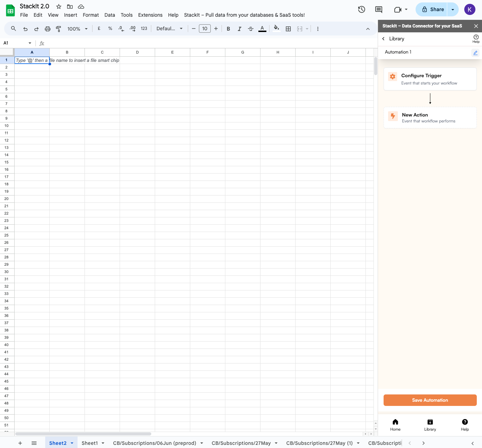Show the all sheets list
482x448 pixels.
34,443
